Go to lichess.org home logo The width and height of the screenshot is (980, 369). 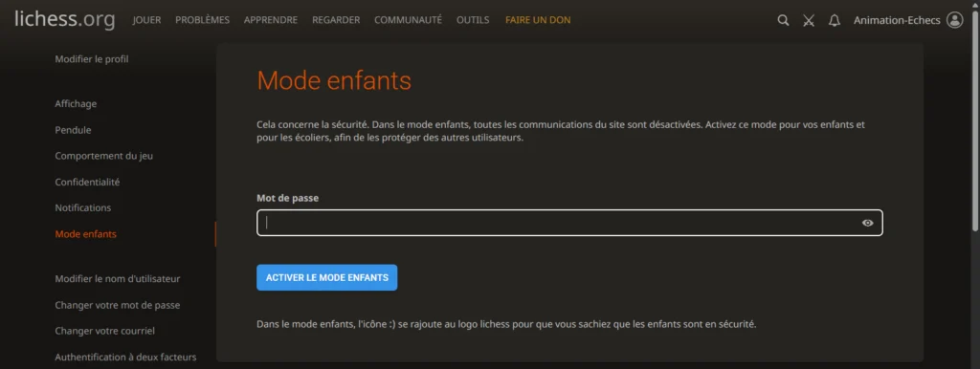tap(65, 19)
